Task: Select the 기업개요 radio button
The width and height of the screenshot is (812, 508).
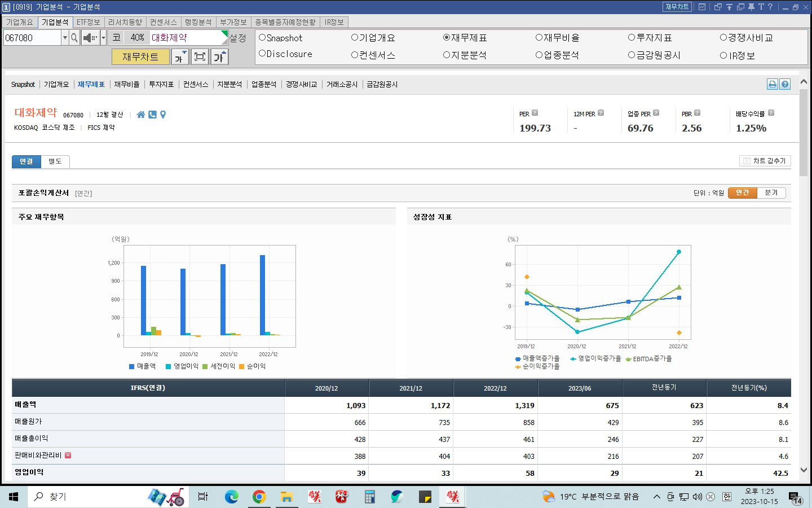Action: [355, 38]
